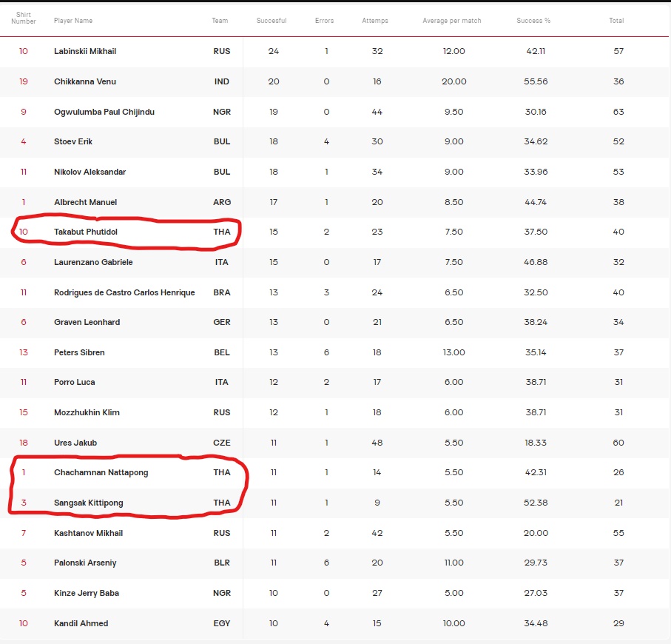The image size is (671, 644).
Task: Open player Kinze Jerry Baba
Action: (x=87, y=593)
